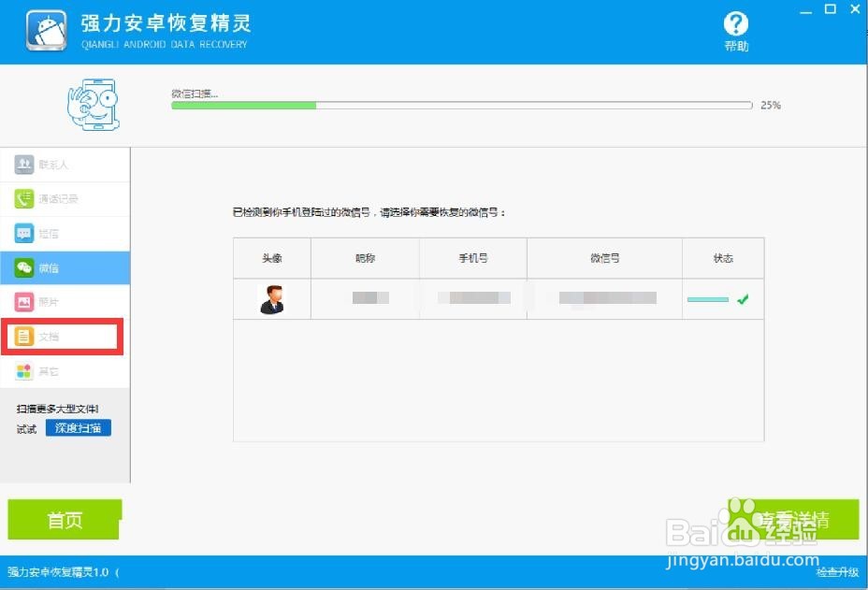Select the 微信 WeChat sidebar item

(65, 267)
